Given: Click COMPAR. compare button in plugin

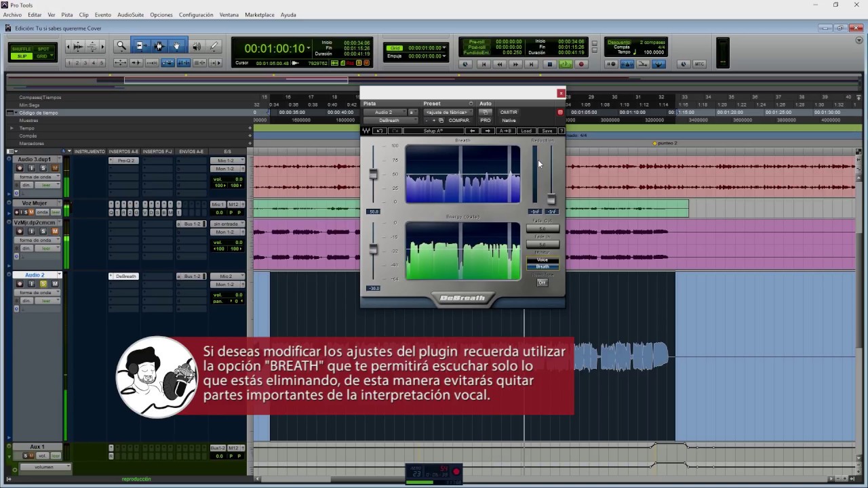Looking at the screenshot, I should point(459,121).
